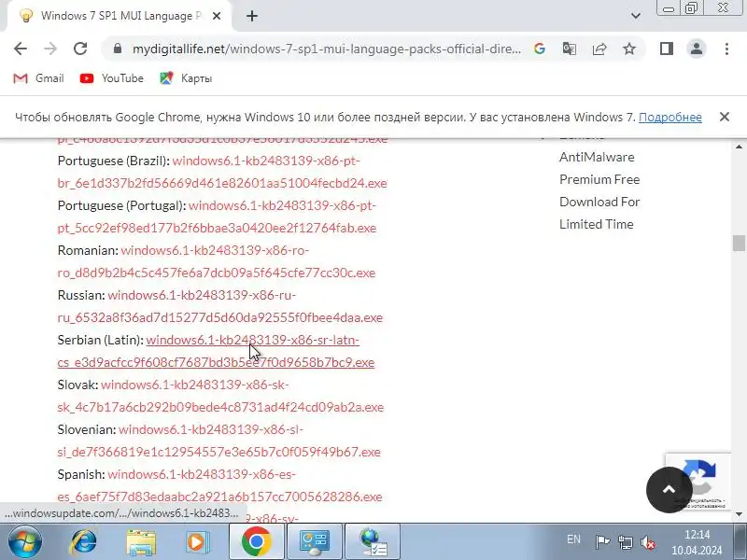Select the Windows 7 SP1 MUI Language tab
Screen dimensions: 747x560
click(120, 16)
